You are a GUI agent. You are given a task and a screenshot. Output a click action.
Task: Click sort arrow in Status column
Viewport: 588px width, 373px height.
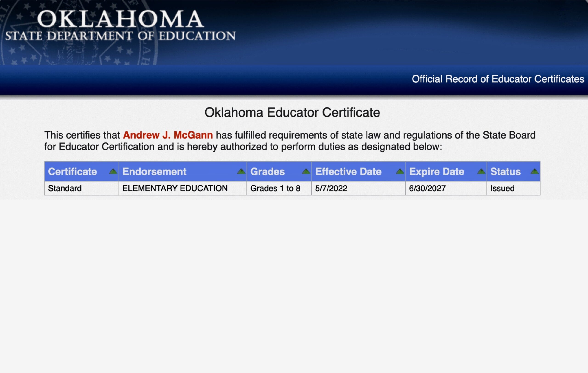click(x=534, y=171)
